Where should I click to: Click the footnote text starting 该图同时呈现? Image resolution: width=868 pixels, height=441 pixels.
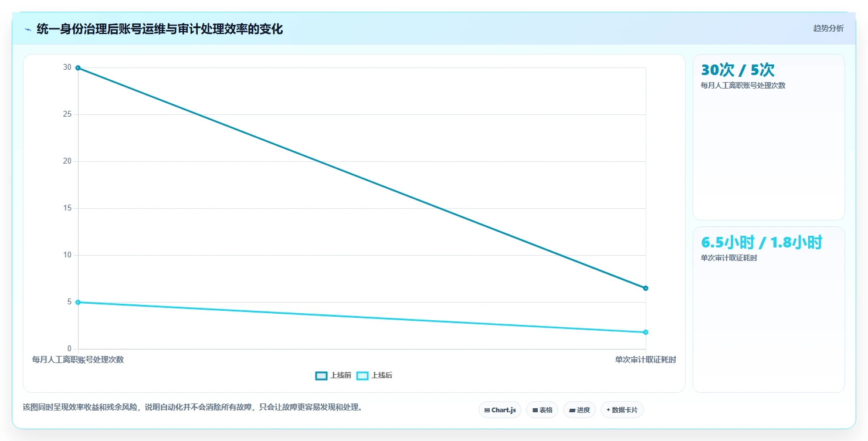tap(192, 407)
